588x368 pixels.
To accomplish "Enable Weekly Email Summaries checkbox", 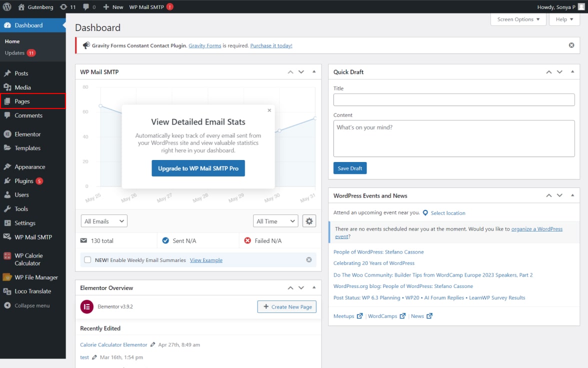I will (x=87, y=259).
